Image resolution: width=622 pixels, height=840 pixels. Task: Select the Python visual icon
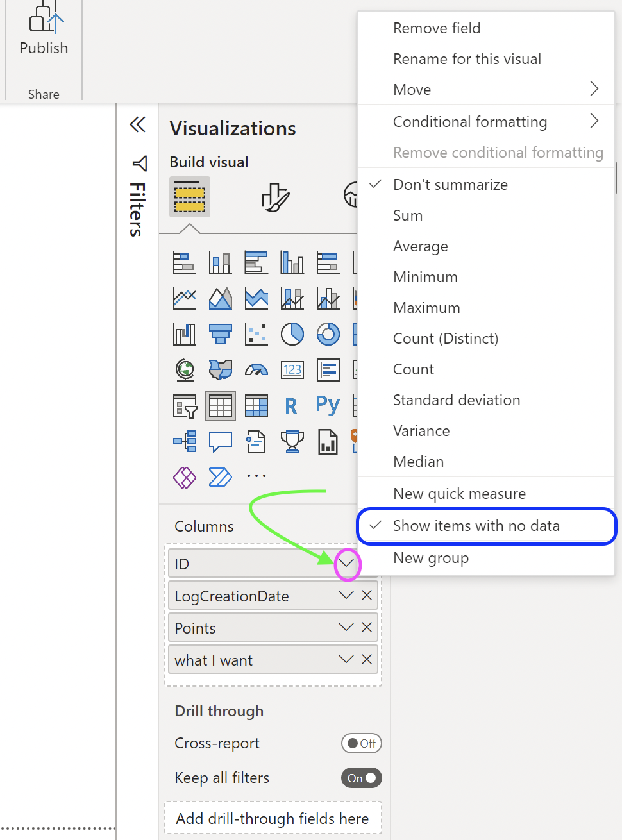click(x=328, y=405)
